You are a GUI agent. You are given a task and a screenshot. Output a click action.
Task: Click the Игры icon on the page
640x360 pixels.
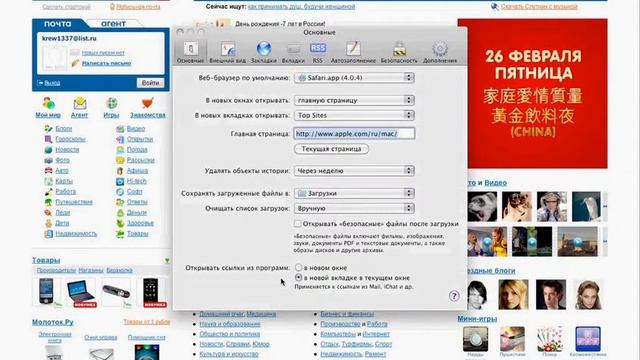coord(111,104)
